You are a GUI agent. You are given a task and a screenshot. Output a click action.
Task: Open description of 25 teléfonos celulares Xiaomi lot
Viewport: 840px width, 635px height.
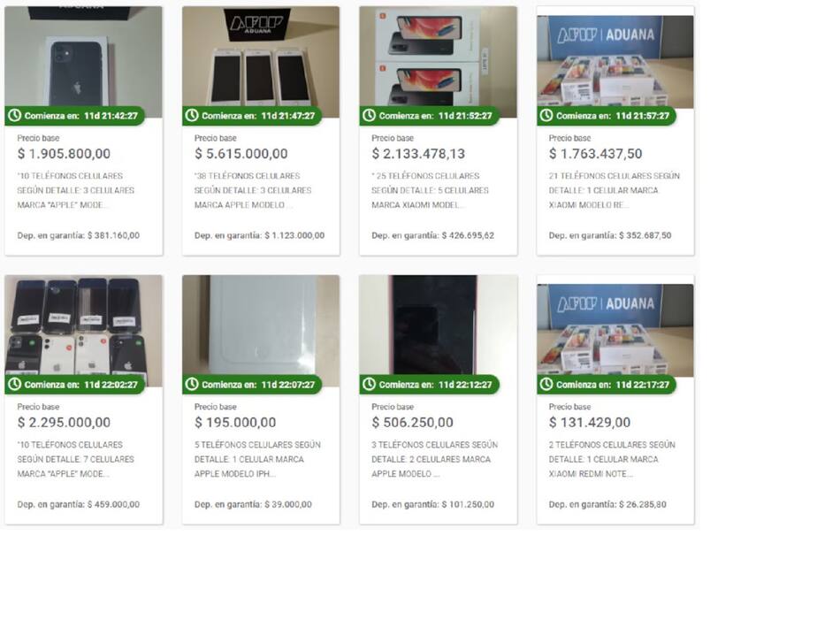431,190
